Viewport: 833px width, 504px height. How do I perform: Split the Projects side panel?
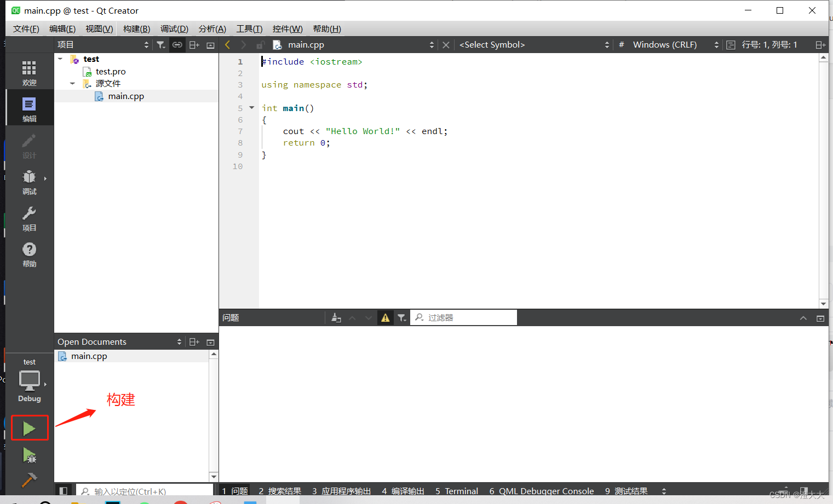tap(194, 45)
